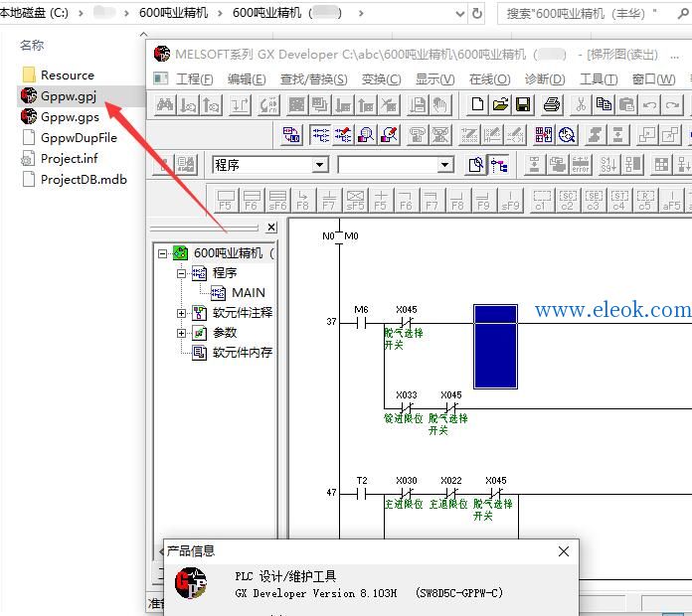Image resolution: width=692 pixels, height=616 pixels.
Task: Open the 工具(T) menu
Action: pyautogui.click(x=599, y=79)
